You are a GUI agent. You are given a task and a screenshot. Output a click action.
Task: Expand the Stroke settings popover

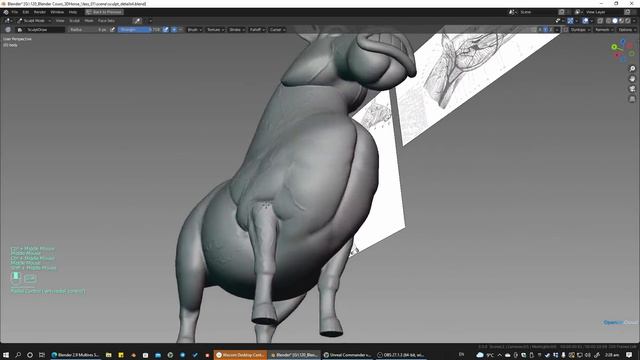[236, 30]
